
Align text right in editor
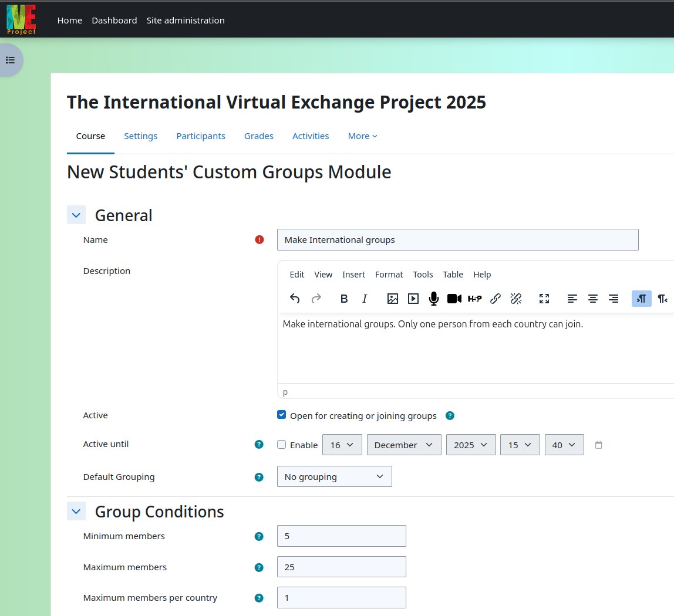[614, 299]
